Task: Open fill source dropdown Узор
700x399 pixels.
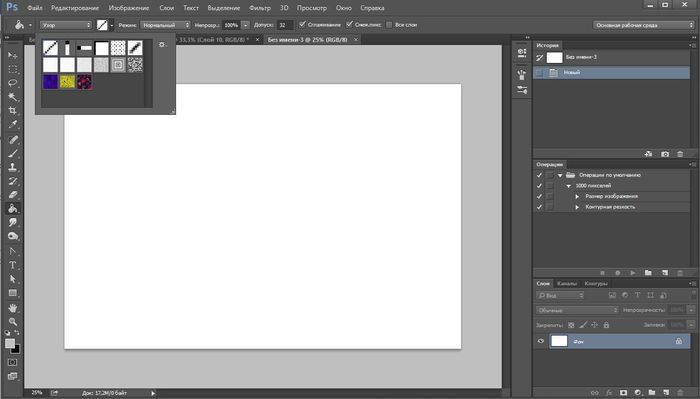Action: pyautogui.click(x=66, y=25)
